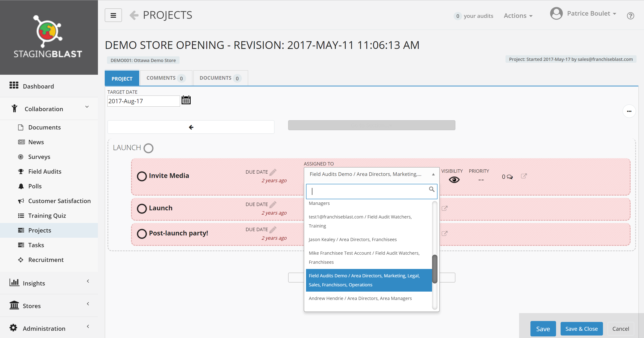Click the Cancel button
This screenshot has height=338, width=644.
pos(620,328)
